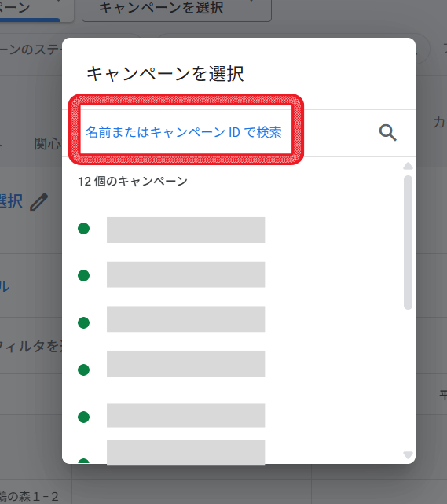Click the '12 個のキャンペーン' count label
The width and height of the screenshot is (447, 504).
[133, 182]
